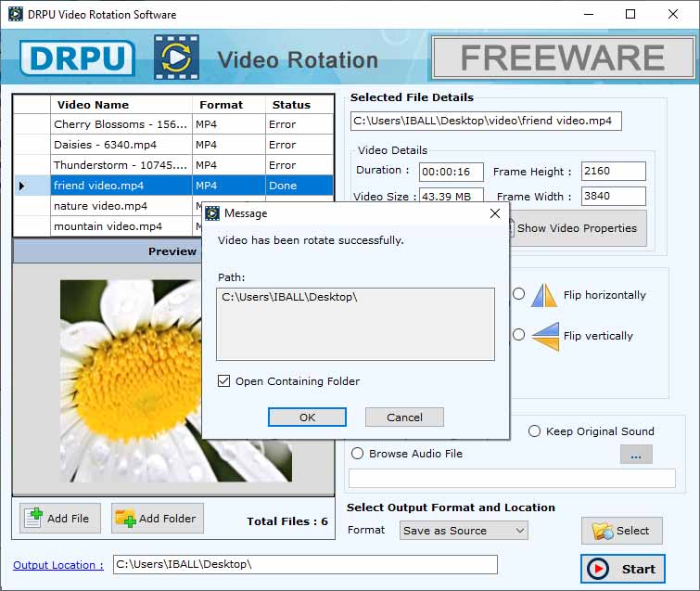Click the empty audio file path field
Image resolution: width=700 pixels, height=591 pixels.
512,479
